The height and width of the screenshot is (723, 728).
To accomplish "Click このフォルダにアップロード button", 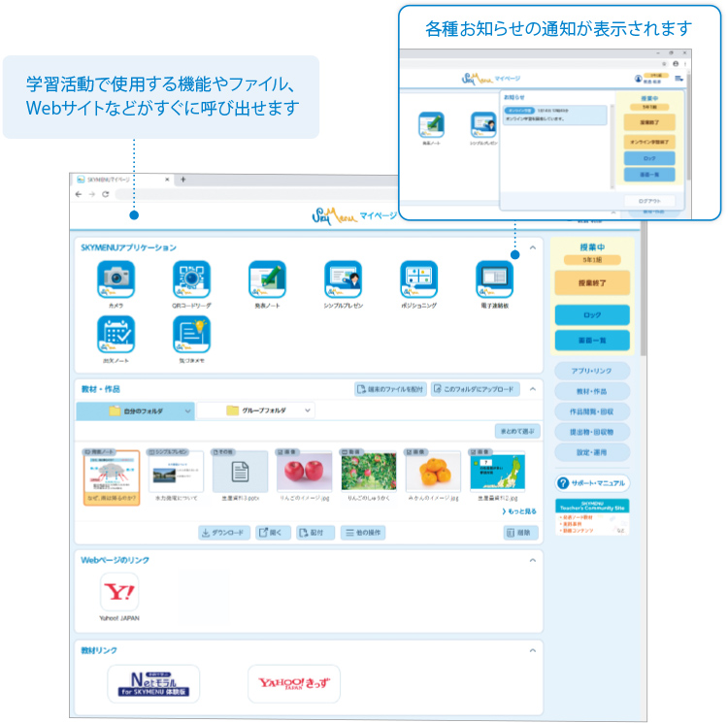I will pyautogui.click(x=475, y=389).
